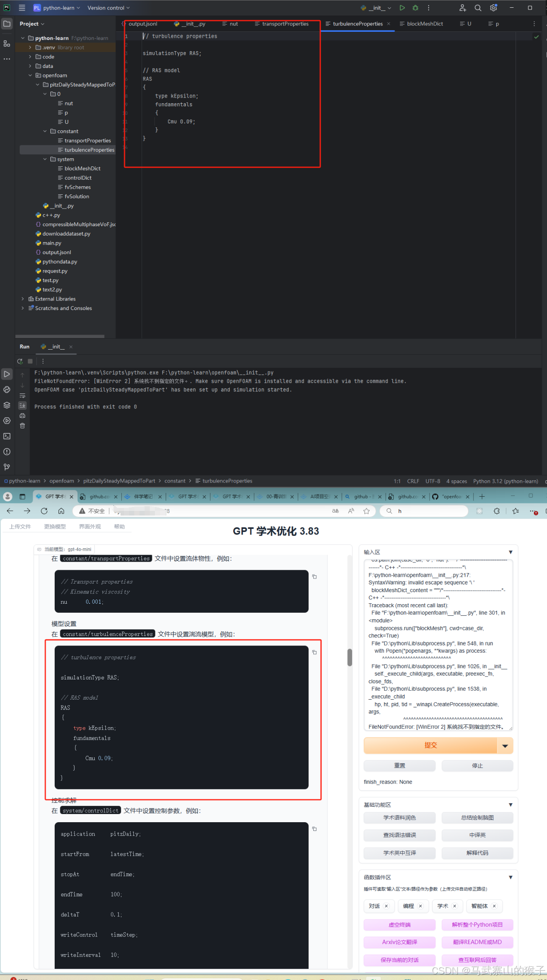Image resolution: width=547 pixels, height=980 pixels.
Task: Click the 重置 reset button
Action: tap(399, 765)
